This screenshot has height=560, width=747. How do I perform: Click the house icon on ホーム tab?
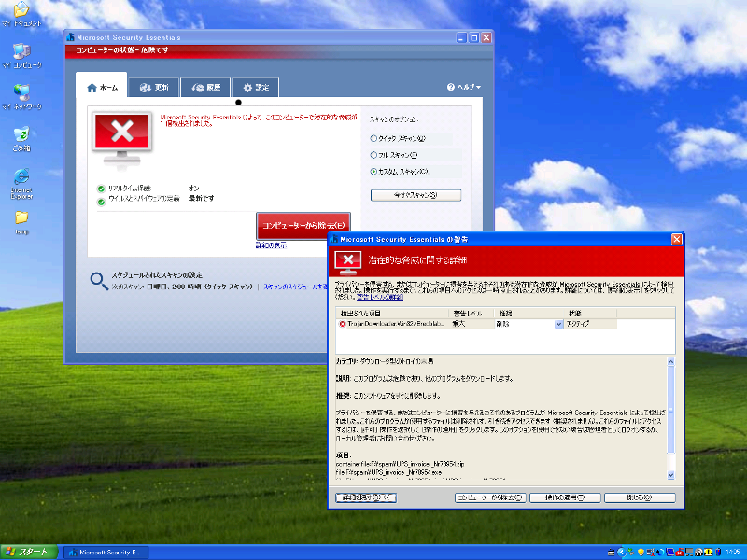92,88
